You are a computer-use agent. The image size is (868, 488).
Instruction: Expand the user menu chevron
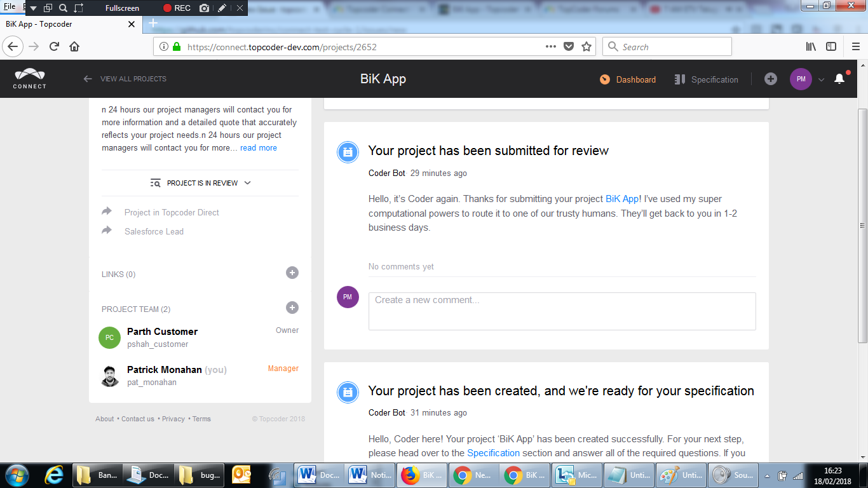point(821,79)
